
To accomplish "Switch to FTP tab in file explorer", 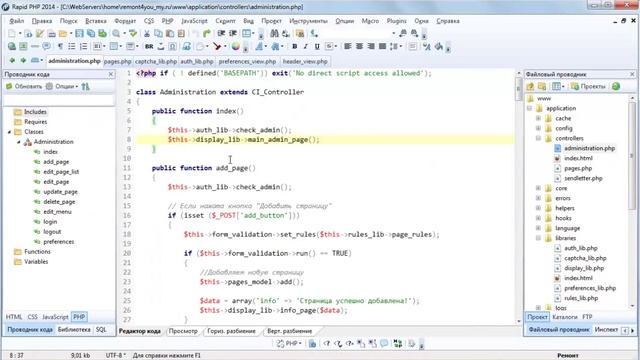I will click(587, 317).
